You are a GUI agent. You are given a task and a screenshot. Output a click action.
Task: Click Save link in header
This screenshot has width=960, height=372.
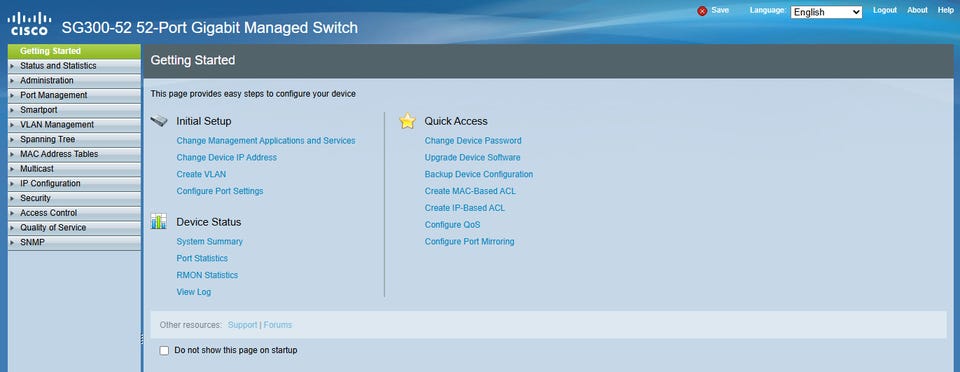720,10
